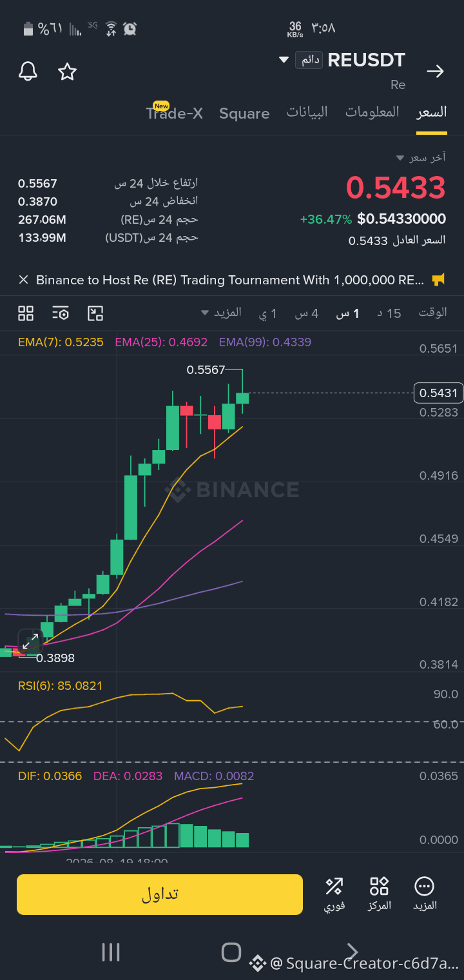464x980 pixels.
Task: Tap the MACD 0.0082 label
Action: click(x=214, y=776)
